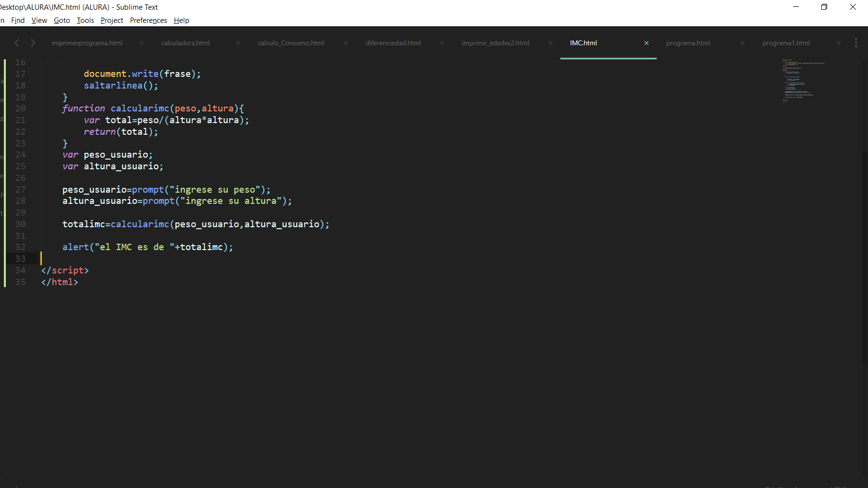Click line number 20 in the gutter
Image resolution: width=868 pixels, height=488 pixels.
point(20,108)
